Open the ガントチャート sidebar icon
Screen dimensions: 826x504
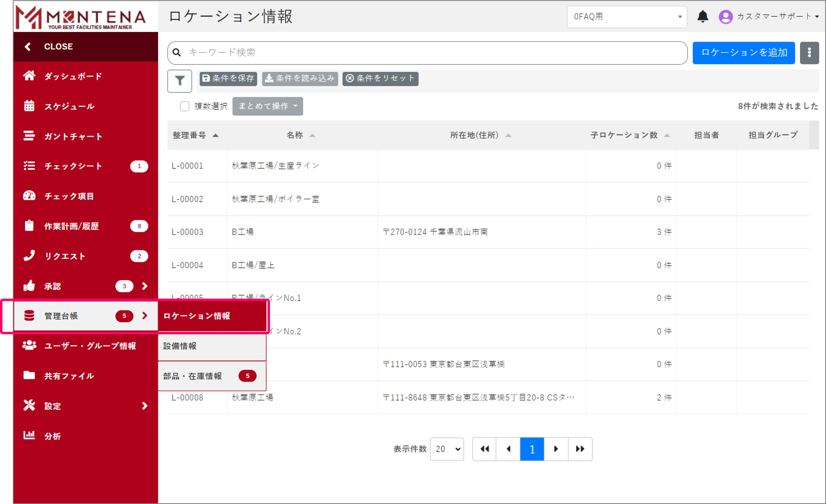click(29, 136)
